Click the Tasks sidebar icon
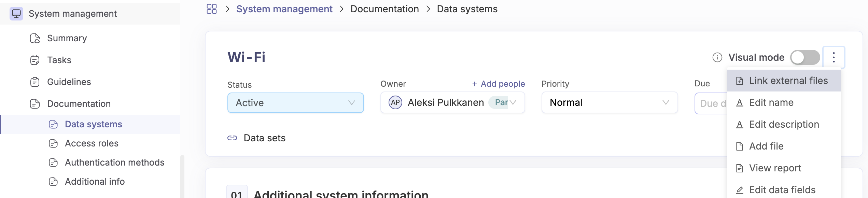This screenshot has height=198, width=868. [x=35, y=60]
